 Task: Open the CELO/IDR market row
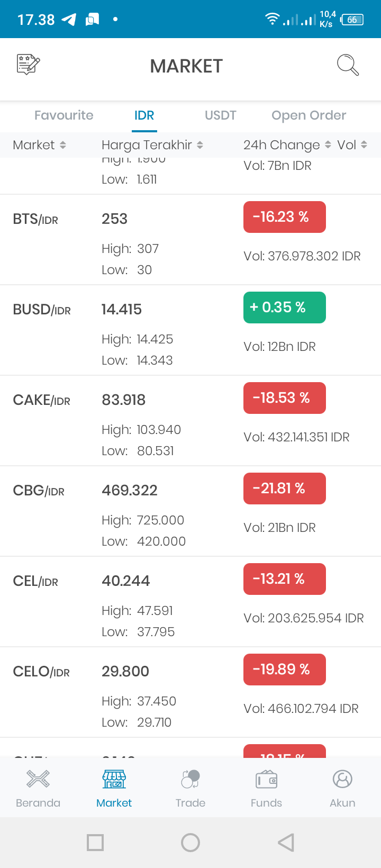point(190,692)
